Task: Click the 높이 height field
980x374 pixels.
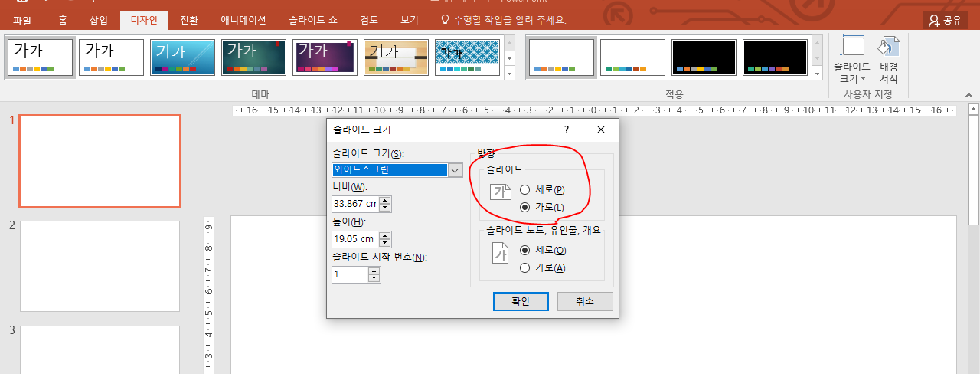Action: point(355,239)
